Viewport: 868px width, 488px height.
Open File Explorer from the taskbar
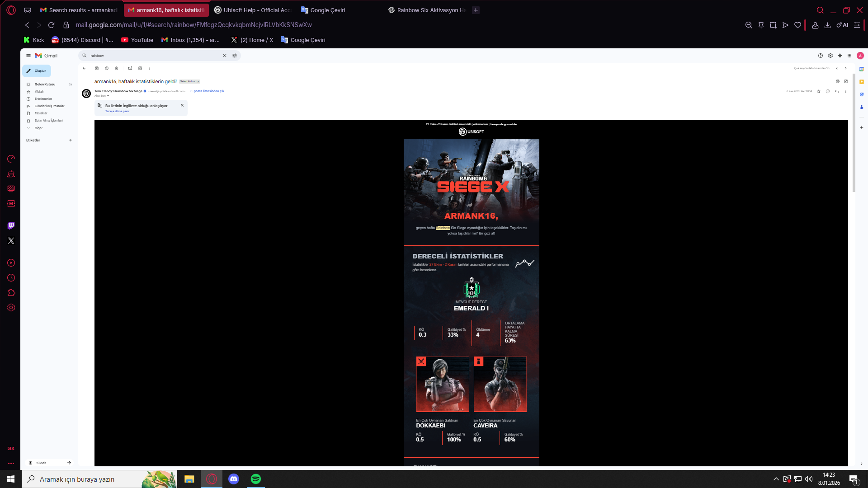point(189,479)
